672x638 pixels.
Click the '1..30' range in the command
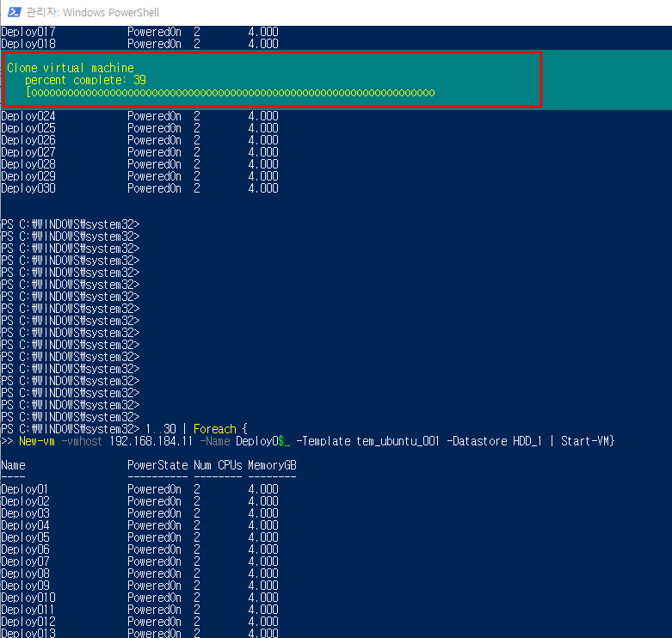(161, 428)
